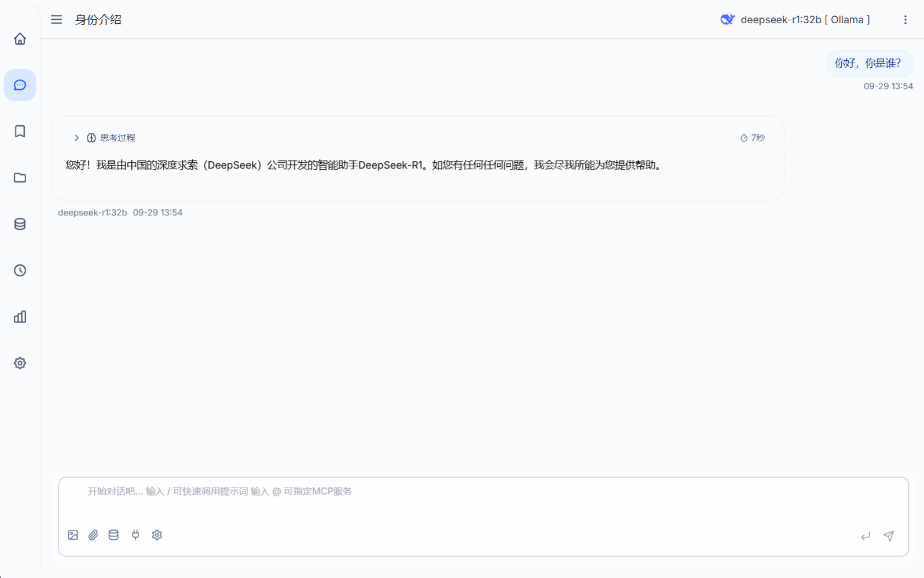The height and width of the screenshot is (578, 924).
Task: Open settings gear in left sidebar
Action: pyautogui.click(x=20, y=363)
